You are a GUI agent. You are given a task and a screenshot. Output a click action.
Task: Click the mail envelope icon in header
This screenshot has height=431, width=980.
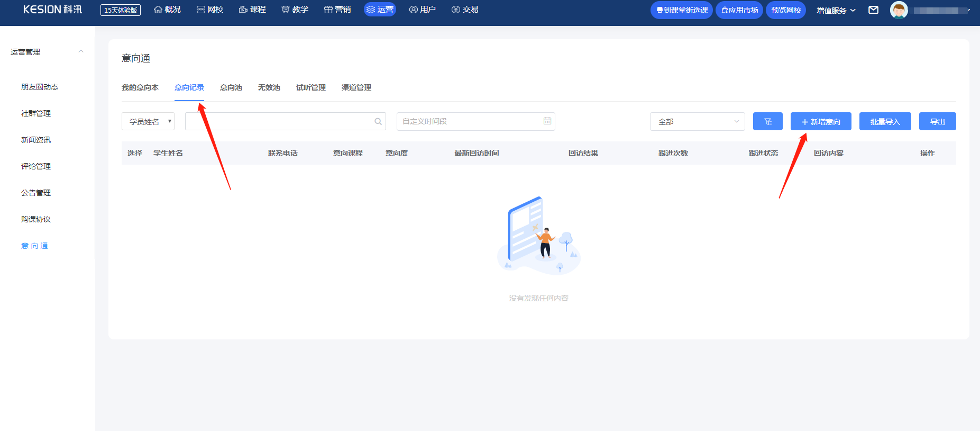pos(874,10)
